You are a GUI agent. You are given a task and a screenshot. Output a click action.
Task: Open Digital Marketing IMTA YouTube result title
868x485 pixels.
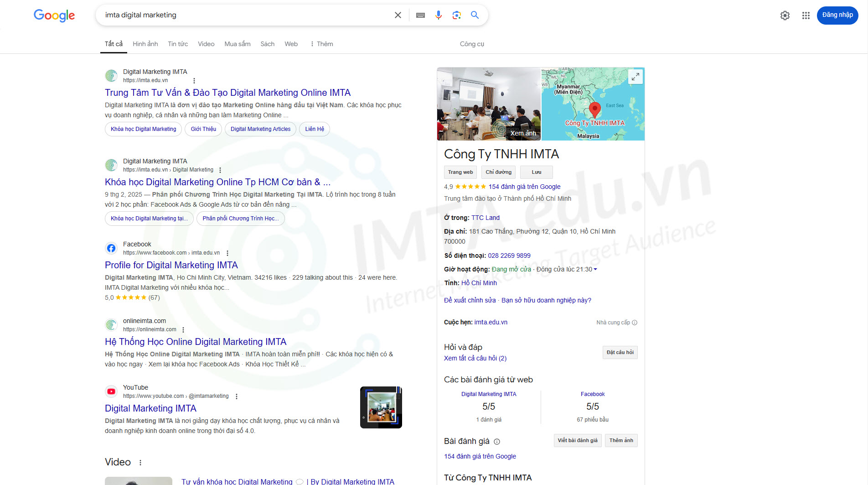point(150,408)
